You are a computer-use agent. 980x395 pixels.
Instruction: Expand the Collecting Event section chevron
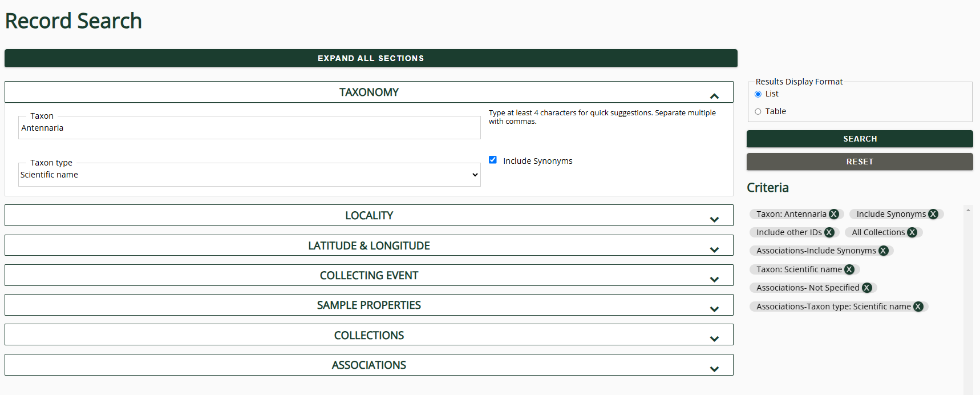(714, 280)
